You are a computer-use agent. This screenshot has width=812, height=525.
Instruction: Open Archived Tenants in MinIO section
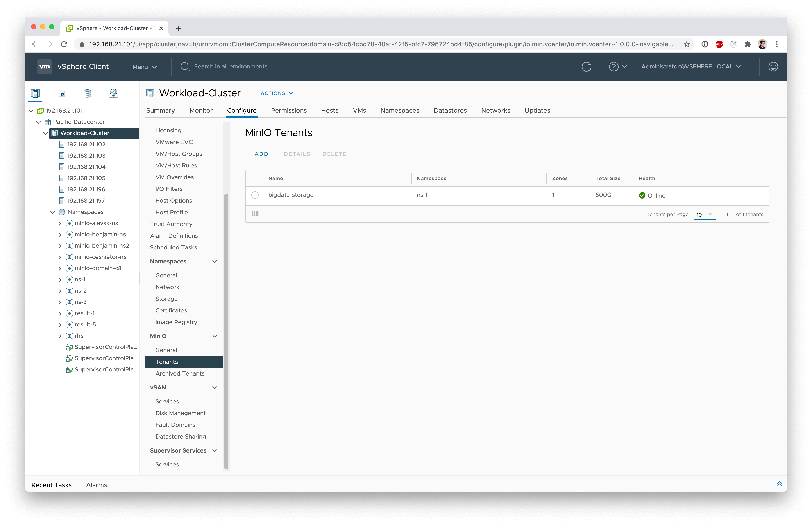pyautogui.click(x=180, y=373)
